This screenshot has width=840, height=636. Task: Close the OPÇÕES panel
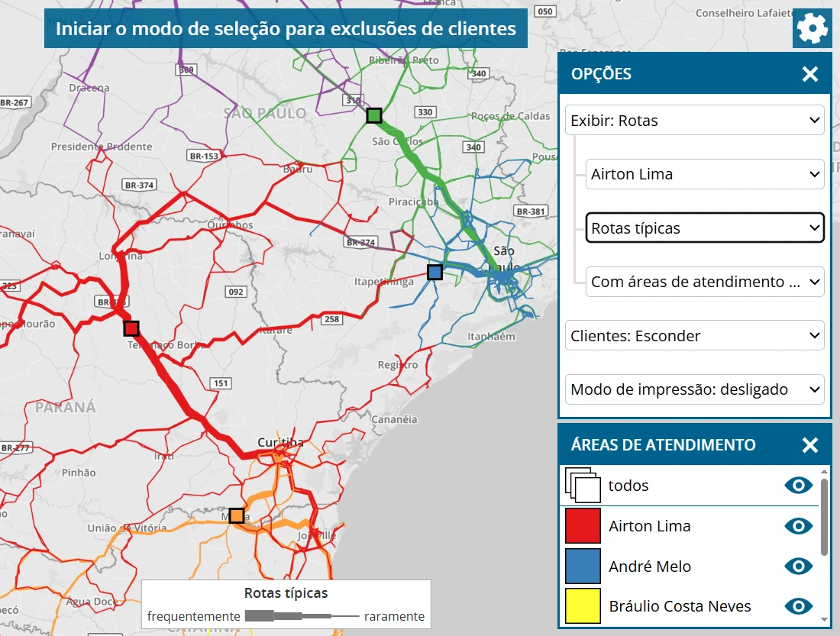809,74
